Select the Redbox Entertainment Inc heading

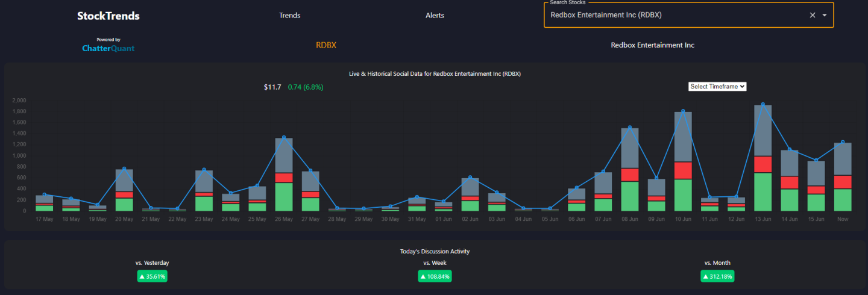(x=653, y=45)
